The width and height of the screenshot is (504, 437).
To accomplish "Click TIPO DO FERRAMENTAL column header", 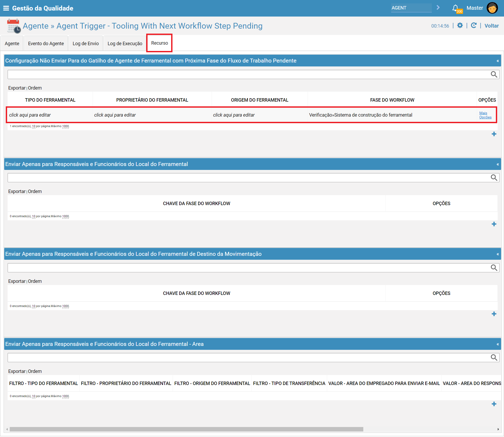I will [x=50, y=100].
